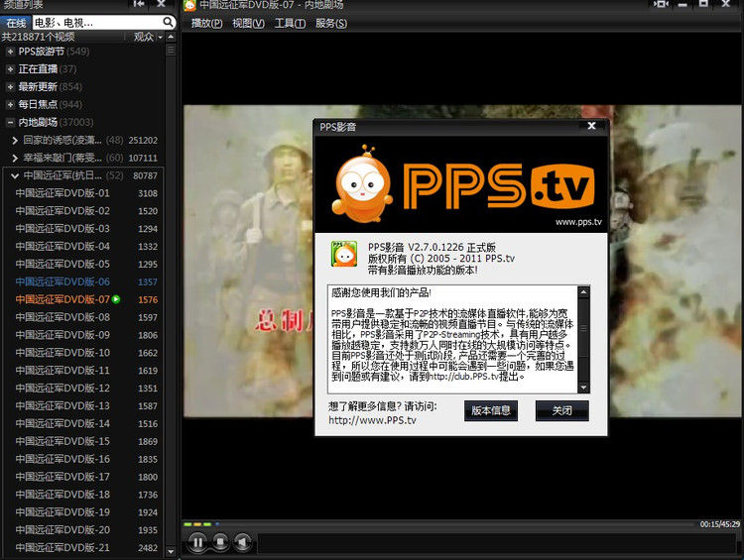744x560 pixels.
Task: Click the PPS影音 V2.7.0.1226 正式版 text
Action: 432,247
